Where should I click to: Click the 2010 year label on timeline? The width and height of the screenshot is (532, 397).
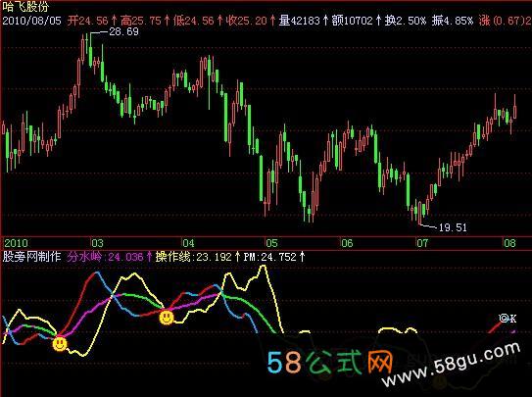coord(16,243)
